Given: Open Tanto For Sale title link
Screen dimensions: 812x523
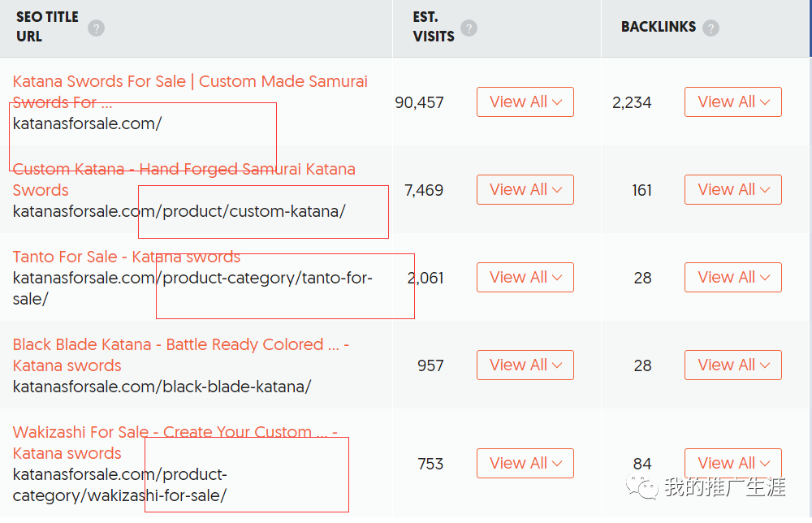Looking at the screenshot, I should click(127, 257).
